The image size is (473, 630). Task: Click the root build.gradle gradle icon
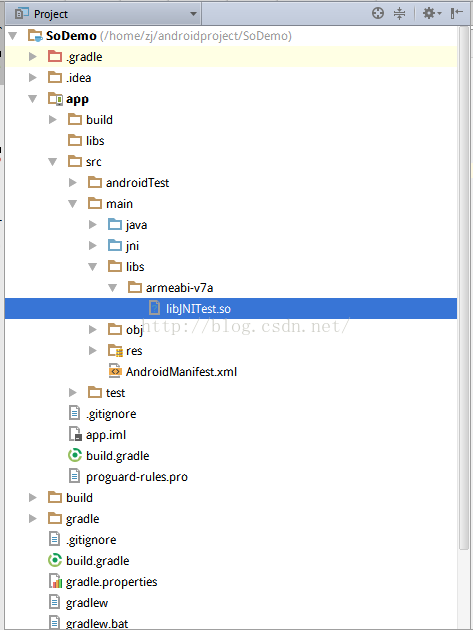coord(55,560)
